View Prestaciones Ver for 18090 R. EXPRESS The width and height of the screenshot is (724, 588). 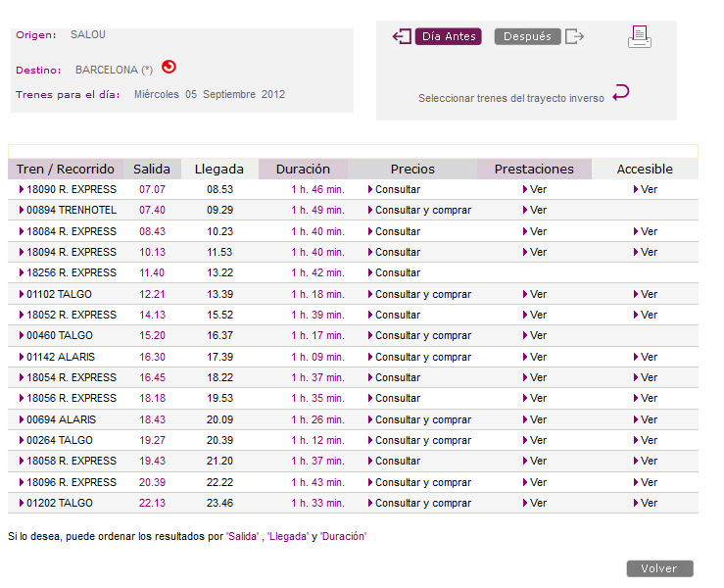tap(535, 189)
